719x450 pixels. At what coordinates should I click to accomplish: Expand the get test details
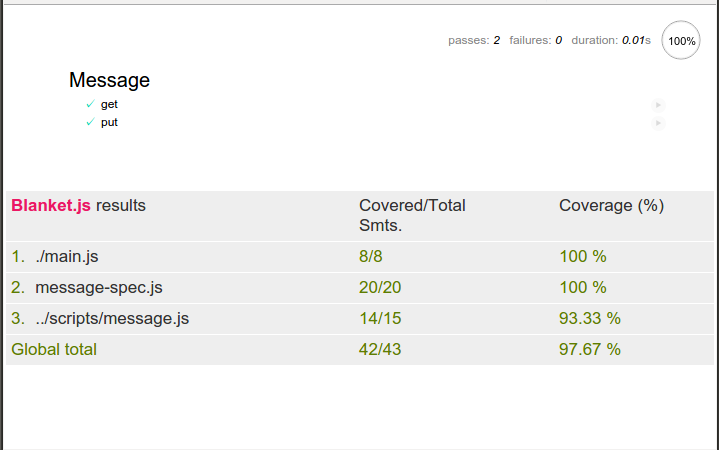[109, 105]
